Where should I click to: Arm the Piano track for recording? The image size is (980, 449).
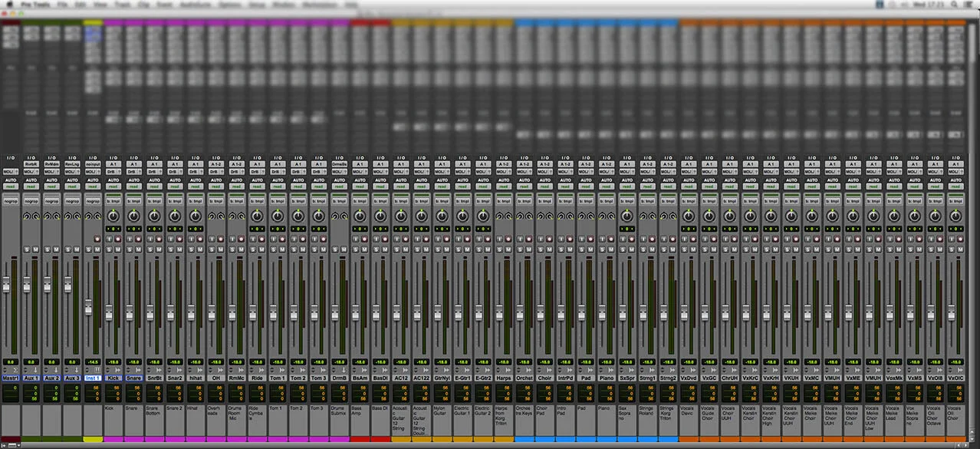pos(611,239)
